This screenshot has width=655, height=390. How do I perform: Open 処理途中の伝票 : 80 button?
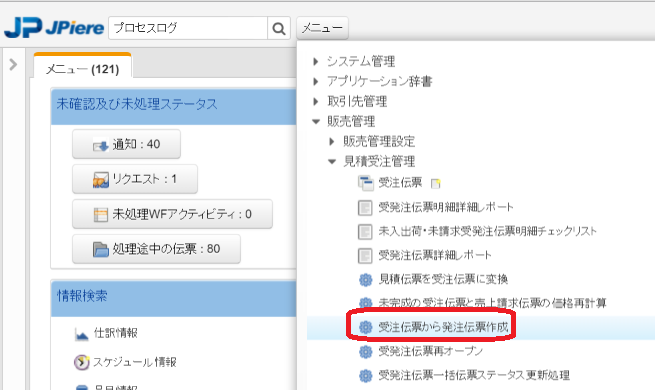[x=156, y=249]
